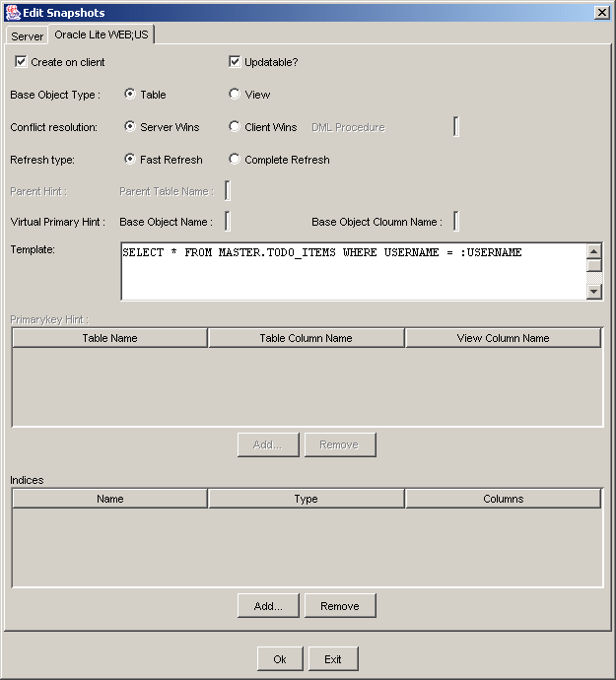This screenshot has width=616, height=680.
Task: Click the Template scrollbar up arrow
Action: [594, 251]
